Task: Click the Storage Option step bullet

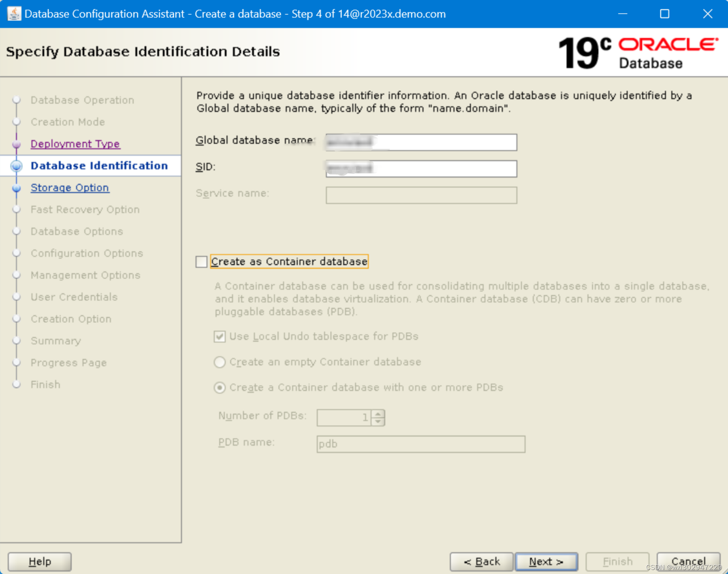Action: coord(17,188)
